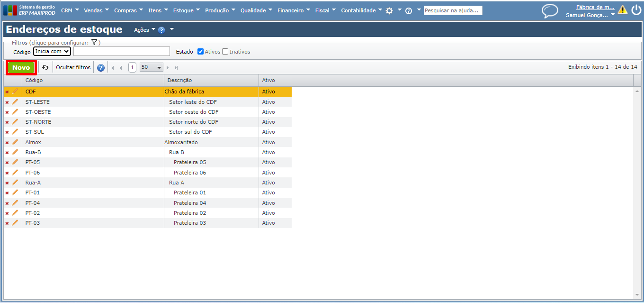
Task: Edit the CDF row with pencil icon
Action: click(15, 92)
